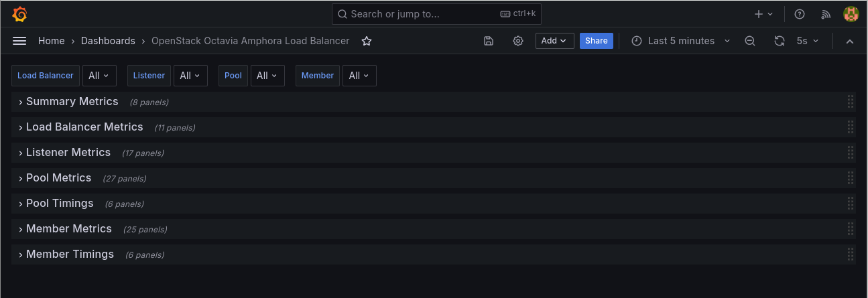Open the help question mark icon
The height and width of the screenshot is (298, 868).
pos(799,14)
